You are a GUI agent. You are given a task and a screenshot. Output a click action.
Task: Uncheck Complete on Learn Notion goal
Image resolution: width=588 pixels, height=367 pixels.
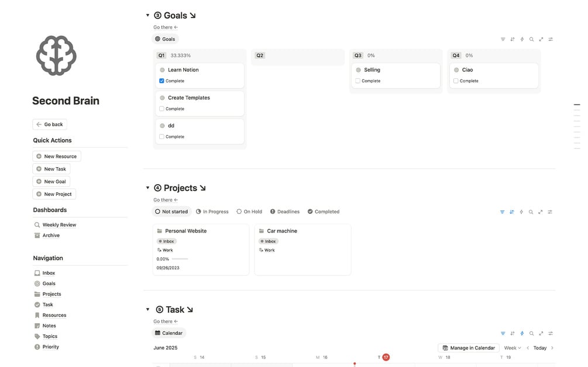click(x=161, y=81)
